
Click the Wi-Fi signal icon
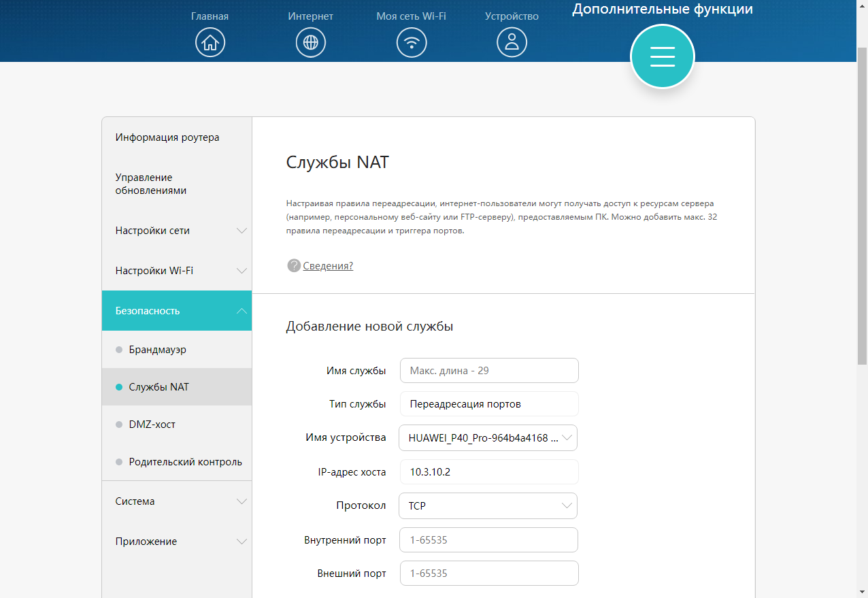click(x=411, y=42)
